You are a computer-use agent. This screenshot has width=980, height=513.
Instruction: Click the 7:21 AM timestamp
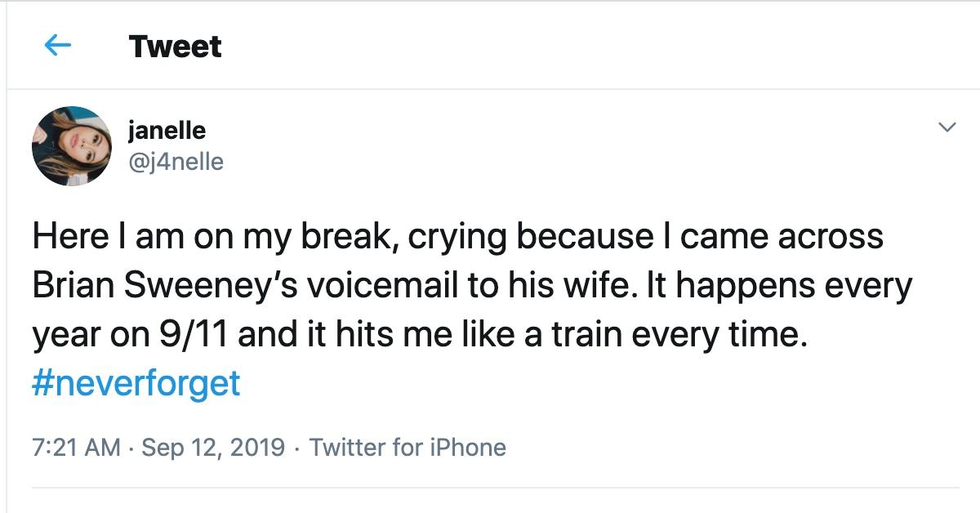[x=77, y=448]
